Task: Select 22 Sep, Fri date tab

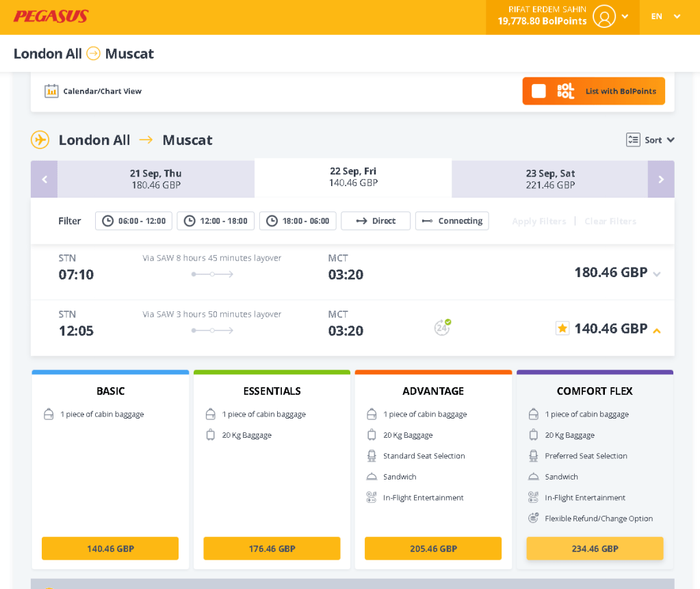Action: coord(353,178)
